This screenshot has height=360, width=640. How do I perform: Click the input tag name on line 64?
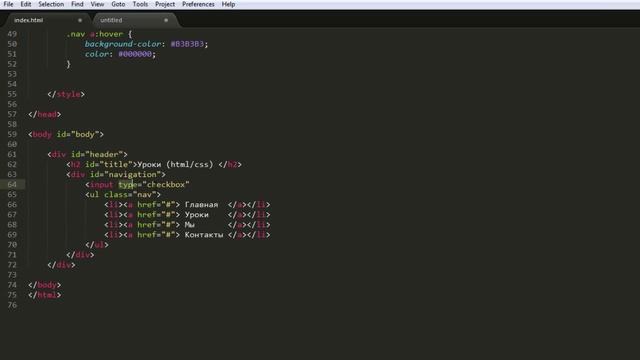coord(101,184)
